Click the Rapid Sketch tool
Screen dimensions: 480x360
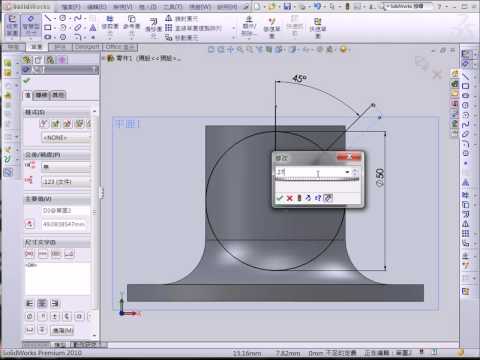317,28
